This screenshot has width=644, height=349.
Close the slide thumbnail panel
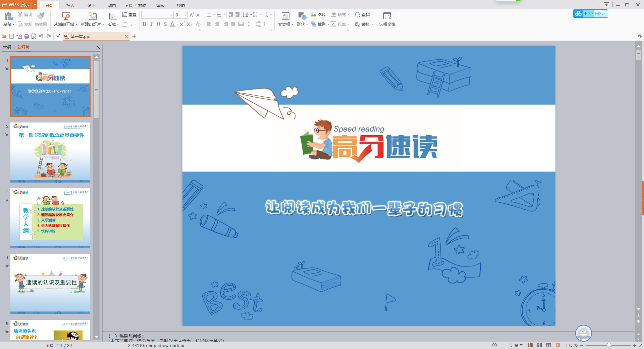point(98,47)
